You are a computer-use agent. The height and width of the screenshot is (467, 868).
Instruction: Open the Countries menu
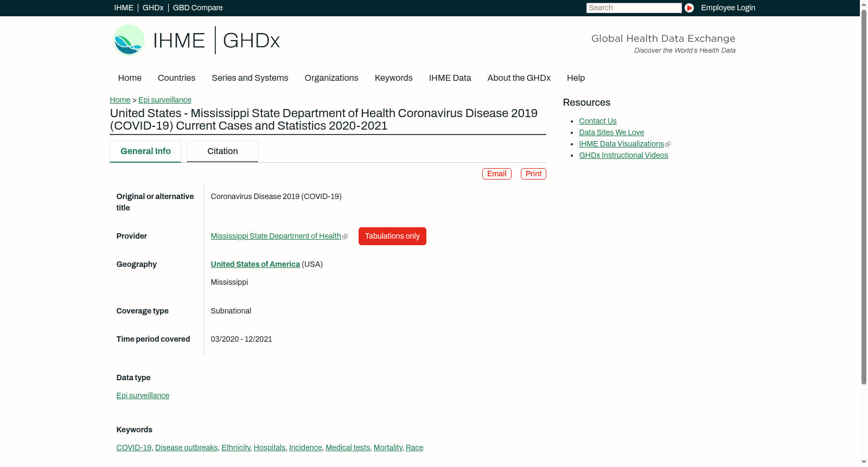click(176, 78)
